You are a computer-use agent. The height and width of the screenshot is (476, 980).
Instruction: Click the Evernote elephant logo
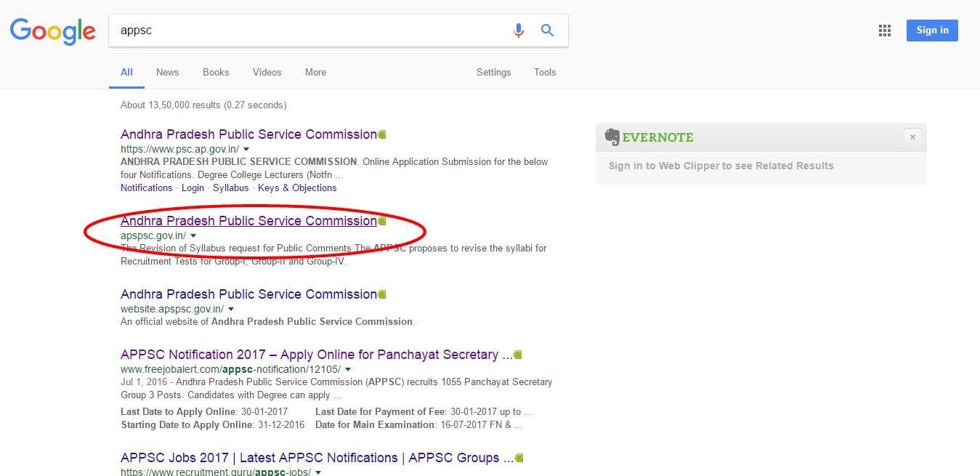point(612,137)
